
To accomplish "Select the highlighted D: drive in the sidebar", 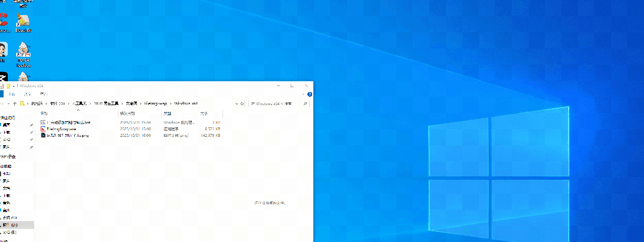I will tap(13, 225).
